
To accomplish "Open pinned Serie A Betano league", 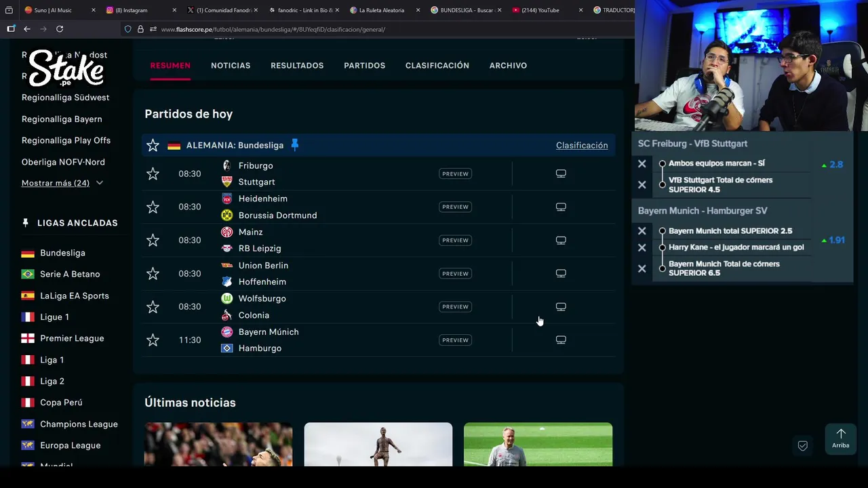I will coord(70,274).
